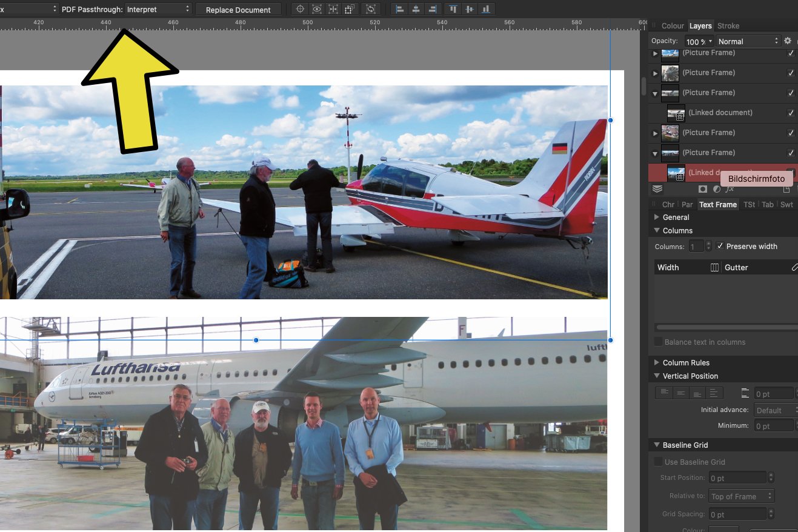Screen dimensions: 798x532
Task: Align selection to vertical middle
Action: pos(469,9)
